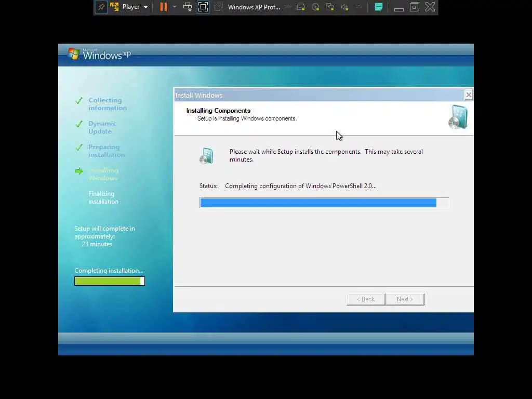Image resolution: width=532 pixels, height=399 pixels.
Task: Select the Finalizing installation step text
Action: pos(103,197)
